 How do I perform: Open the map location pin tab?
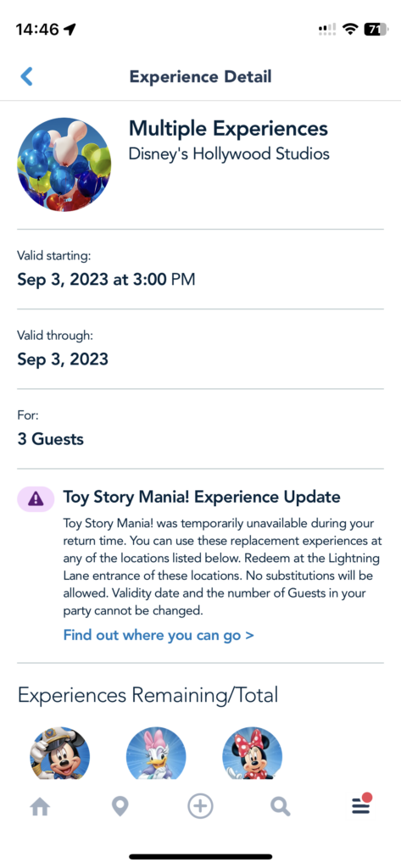(x=120, y=808)
